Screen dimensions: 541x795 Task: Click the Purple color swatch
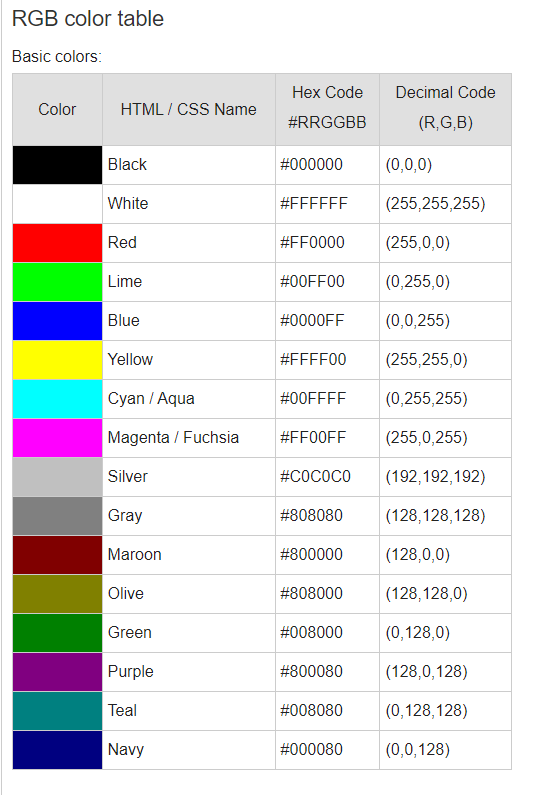[x=57, y=672]
